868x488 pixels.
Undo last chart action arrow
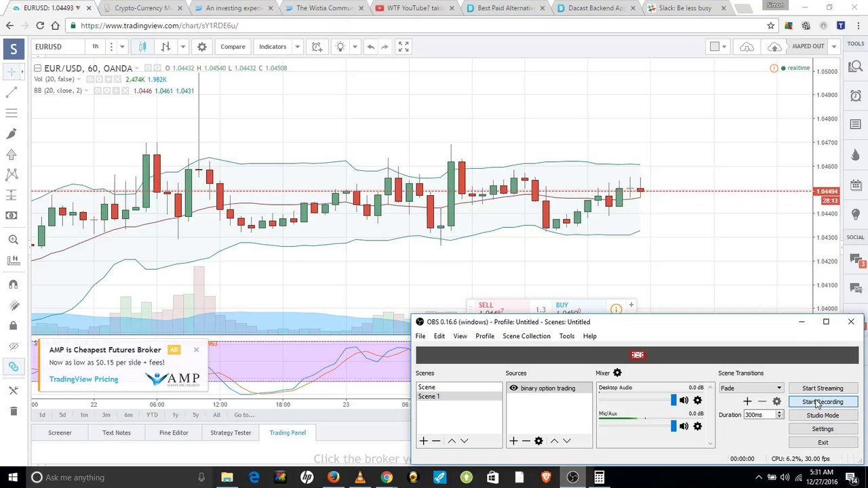tap(370, 47)
